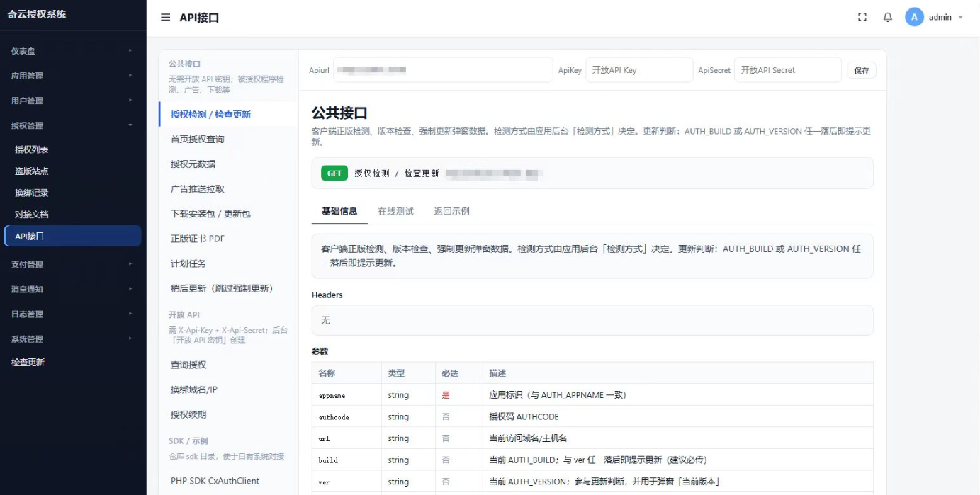Open PHP SDK CxAuthClient entry

(228, 481)
